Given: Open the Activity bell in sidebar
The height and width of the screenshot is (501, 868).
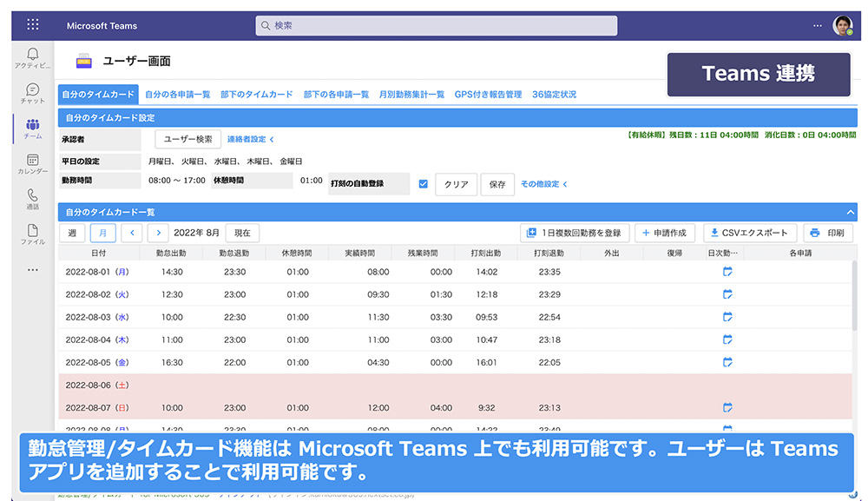Looking at the screenshot, I should pyautogui.click(x=33, y=57).
